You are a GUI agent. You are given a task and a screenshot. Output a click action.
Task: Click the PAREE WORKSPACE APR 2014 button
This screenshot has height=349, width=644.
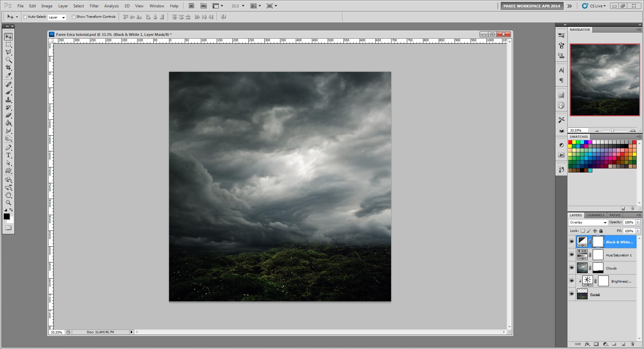(531, 6)
